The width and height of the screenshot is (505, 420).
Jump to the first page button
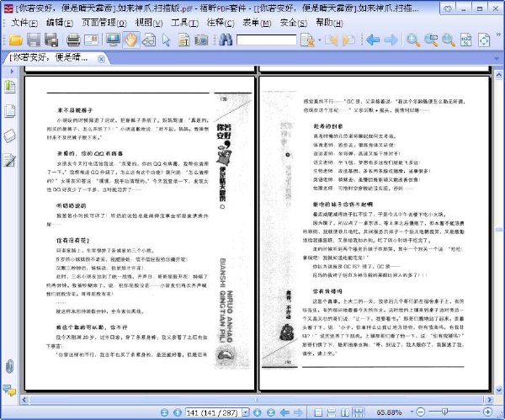pyautogui.click(x=164, y=412)
